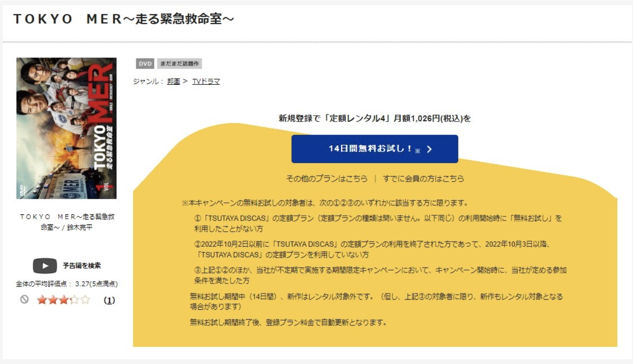Set rating to the third star
This screenshot has width=633, height=364.
(x=63, y=300)
